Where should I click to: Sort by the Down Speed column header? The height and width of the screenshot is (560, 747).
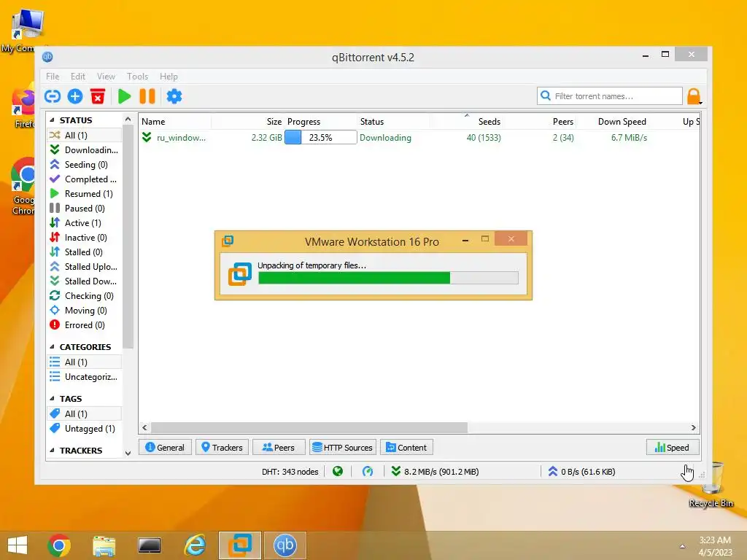(x=612, y=122)
